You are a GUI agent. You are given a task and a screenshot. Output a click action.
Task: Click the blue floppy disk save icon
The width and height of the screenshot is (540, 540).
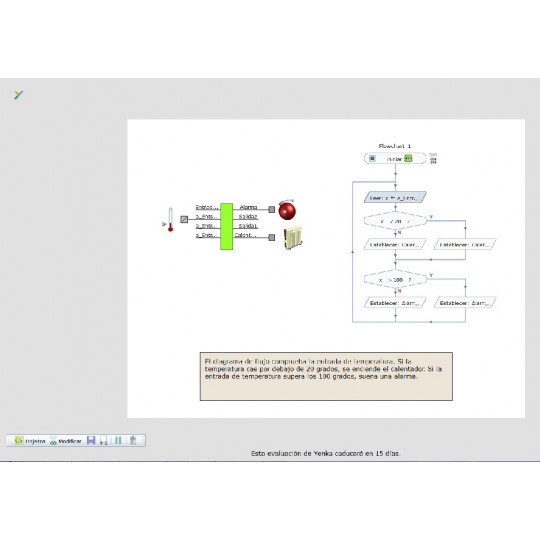pyautogui.click(x=91, y=440)
